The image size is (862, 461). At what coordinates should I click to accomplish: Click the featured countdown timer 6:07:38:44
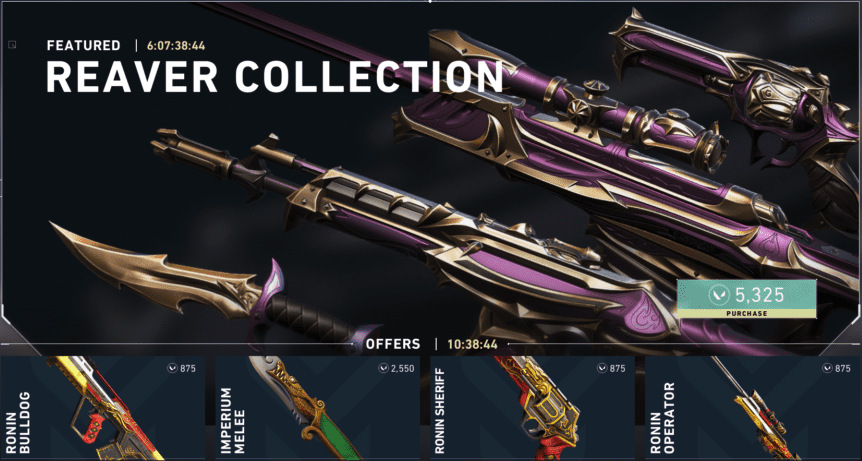click(176, 46)
